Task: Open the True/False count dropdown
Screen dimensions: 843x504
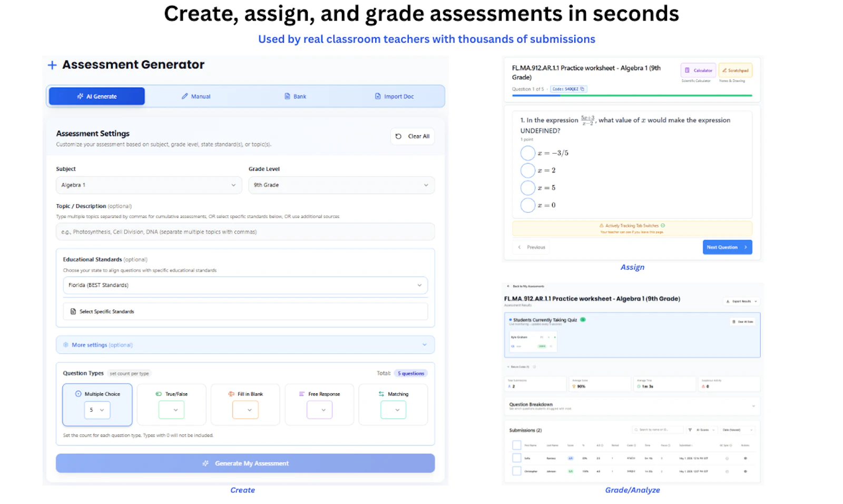Action: 172,410
